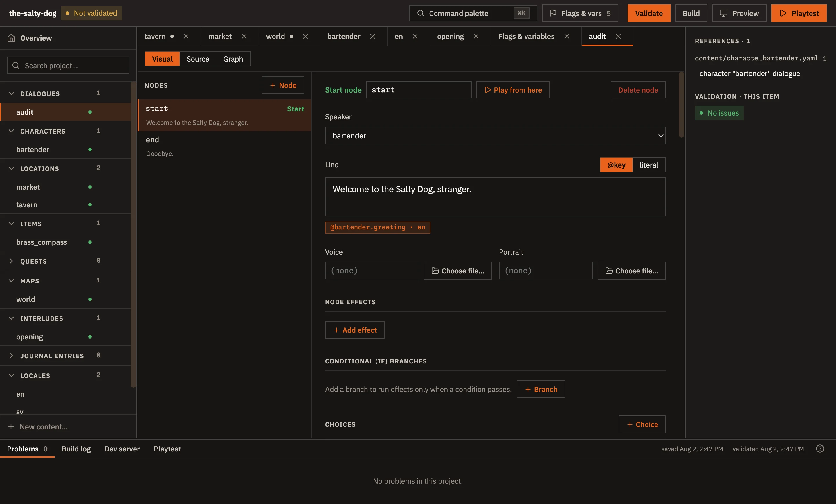Select the Problems panel tab
The height and width of the screenshot is (504, 836).
(x=27, y=449)
